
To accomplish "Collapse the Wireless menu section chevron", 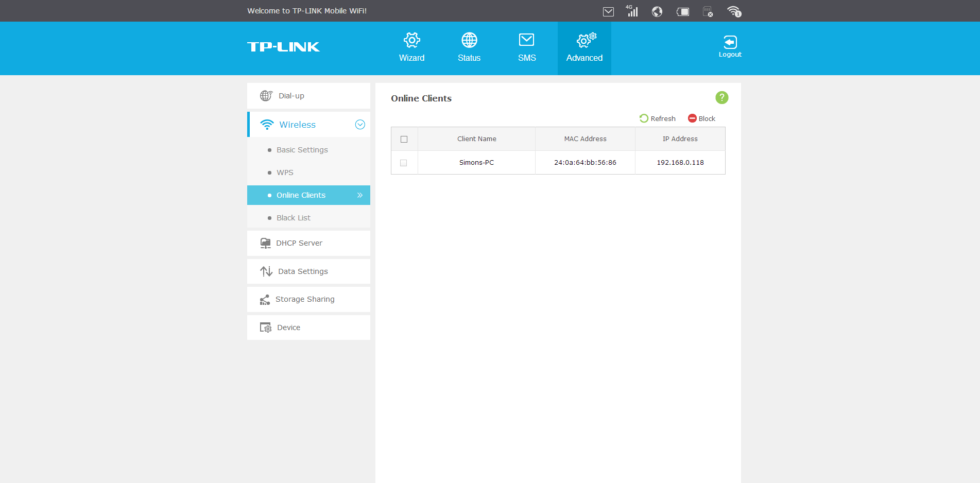I will click(360, 125).
